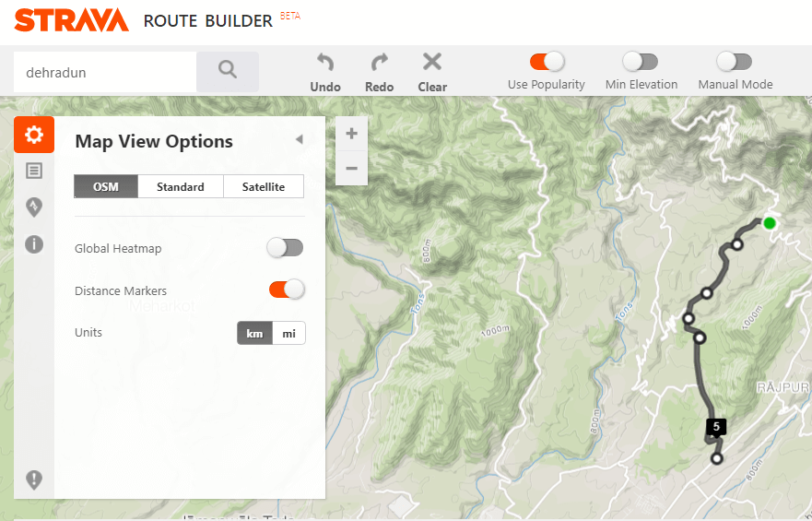812x521 pixels.
Task: Click the ROUTE BUILDER title text
Action: pyautogui.click(x=208, y=21)
